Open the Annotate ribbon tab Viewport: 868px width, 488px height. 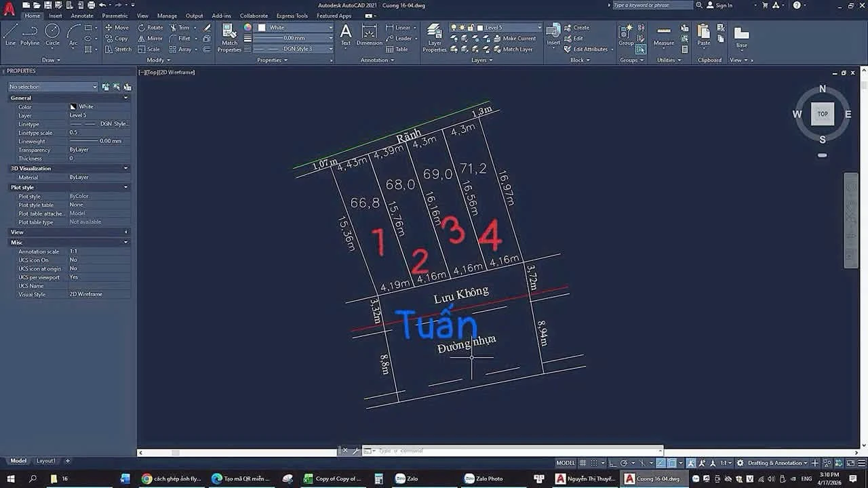click(x=82, y=16)
